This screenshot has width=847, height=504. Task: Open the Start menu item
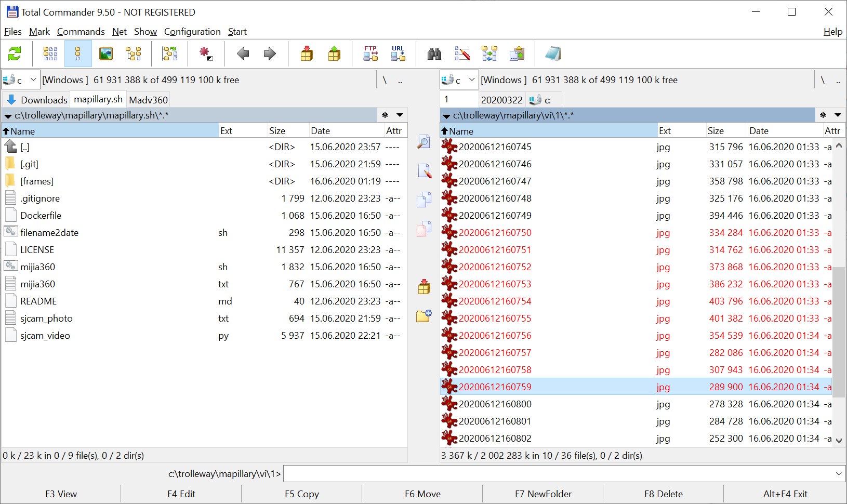point(237,32)
